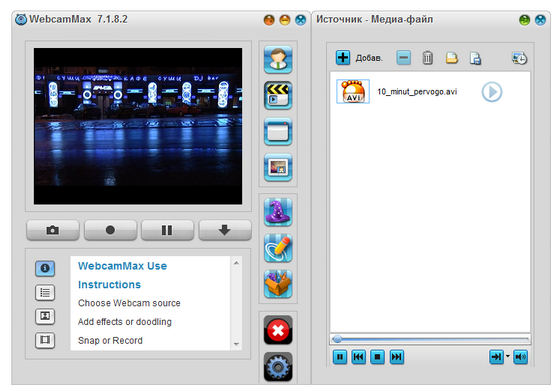Open the effects toolbox basket icon
This screenshot has height=391, width=560.
(x=278, y=284)
